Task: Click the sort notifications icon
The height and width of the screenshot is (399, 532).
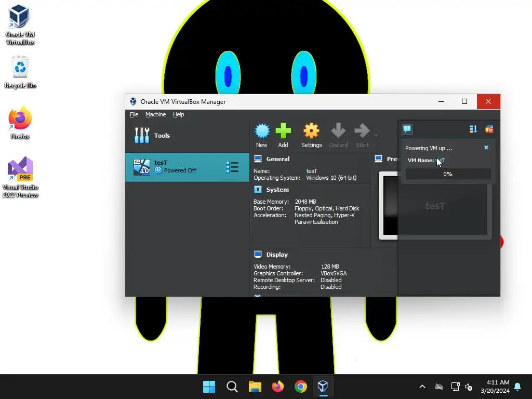Action: (473, 129)
